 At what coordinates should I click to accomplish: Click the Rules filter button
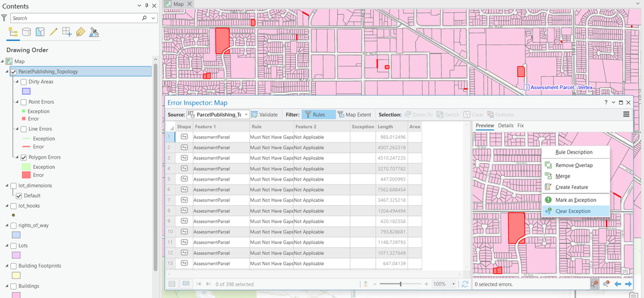(x=315, y=114)
